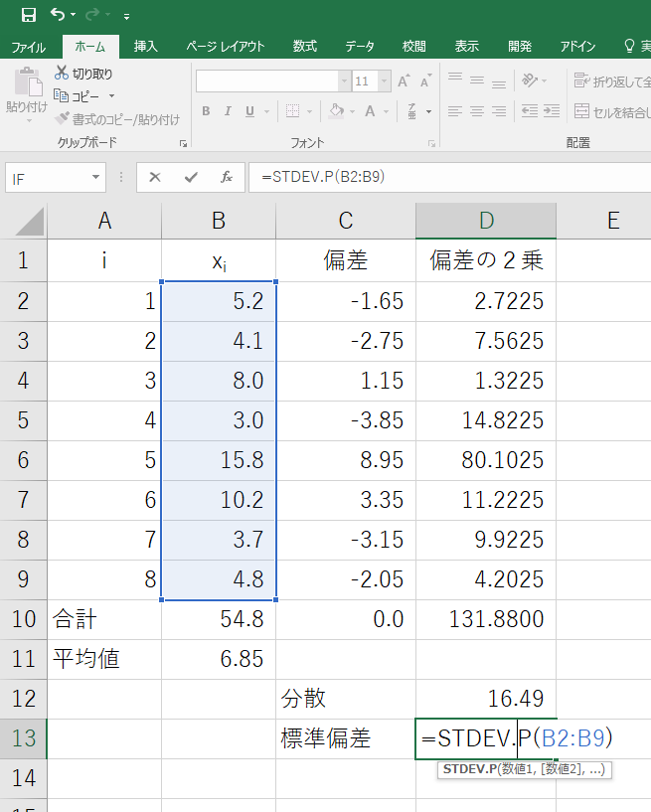The image size is (651, 812).
Task: Click the Wrap Text (折り返して) button
Action: (x=611, y=81)
